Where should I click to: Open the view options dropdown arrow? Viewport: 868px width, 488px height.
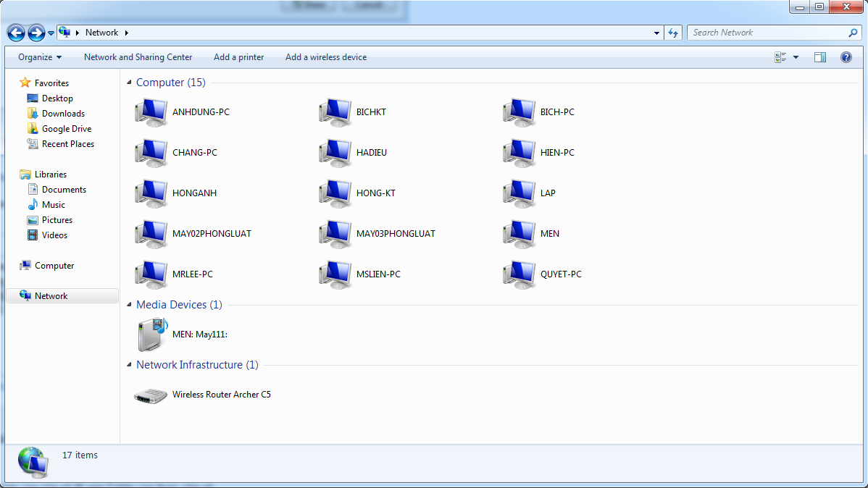coord(796,57)
